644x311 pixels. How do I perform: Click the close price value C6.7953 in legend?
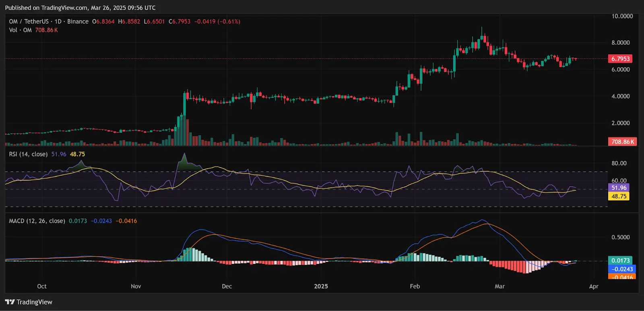click(x=180, y=21)
